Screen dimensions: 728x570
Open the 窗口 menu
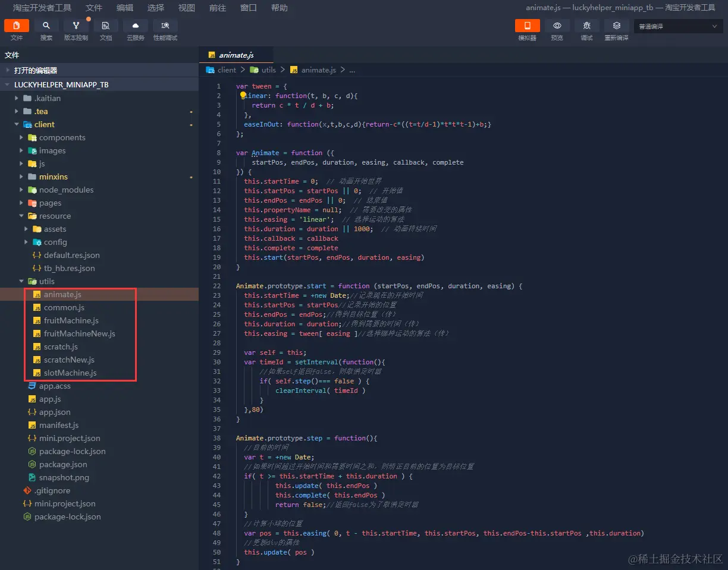[249, 8]
